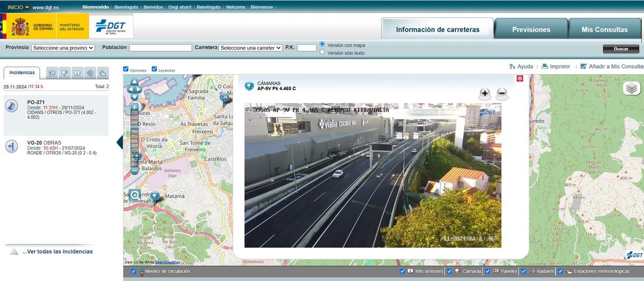Image resolution: width=644 pixels, height=281 pixels.
Task: Switch to Previsiones tab
Action: pos(531,29)
